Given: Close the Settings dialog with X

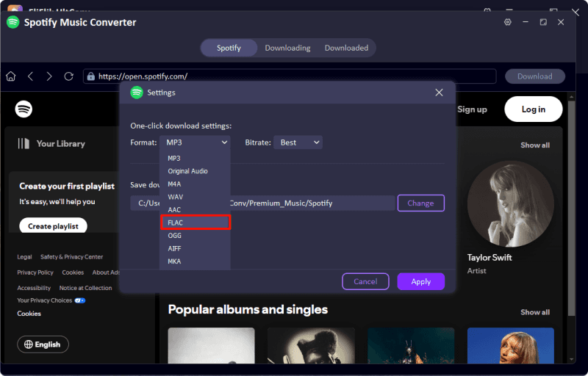Looking at the screenshot, I should pyautogui.click(x=439, y=93).
